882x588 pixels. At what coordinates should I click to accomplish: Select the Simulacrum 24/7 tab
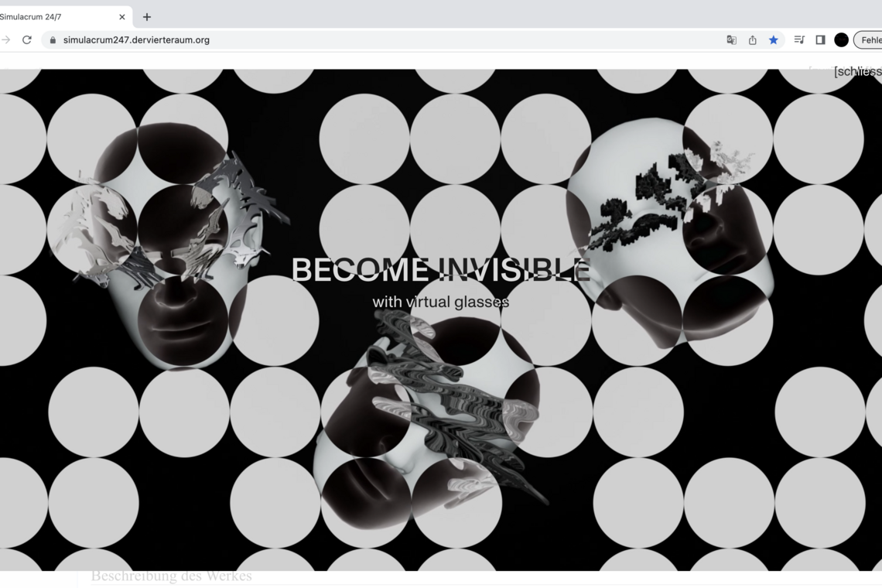[46, 17]
